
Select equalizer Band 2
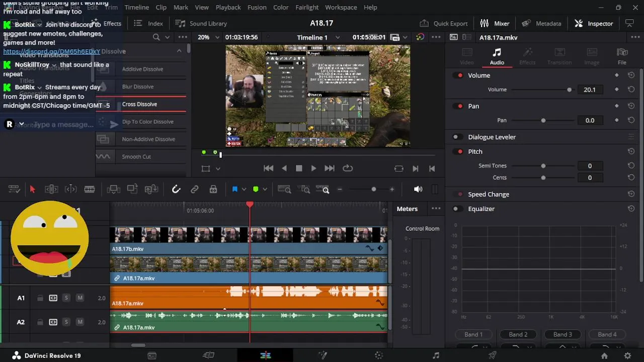click(x=518, y=334)
